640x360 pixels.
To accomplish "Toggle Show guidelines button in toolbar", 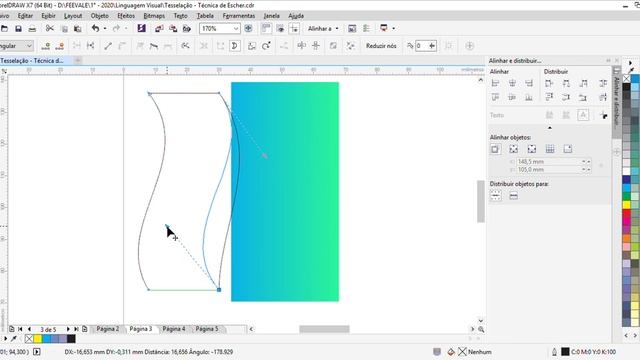I will [x=294, y=28].
